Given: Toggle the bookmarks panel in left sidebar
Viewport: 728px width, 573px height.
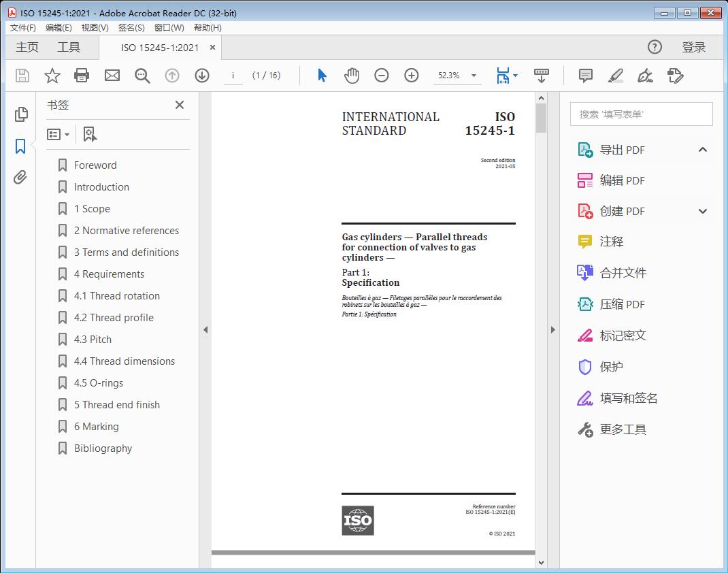Looking at the screenshot, I should pyautogui.click(x=20, y=146).
